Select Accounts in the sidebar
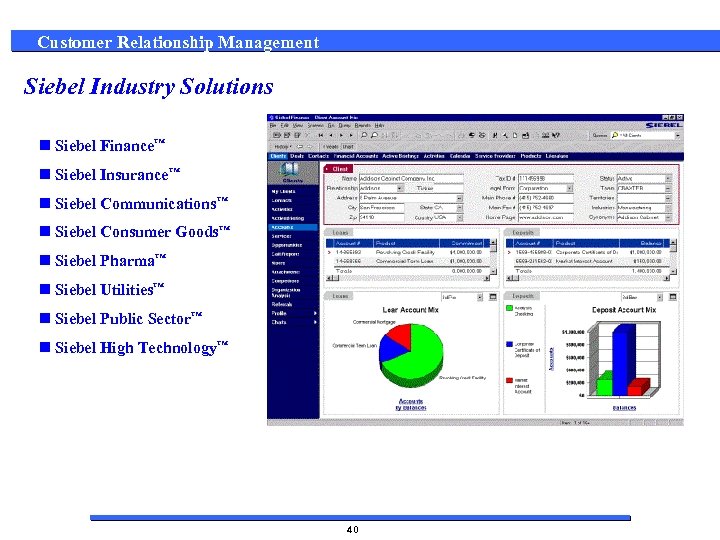 (x=293, y=227)
